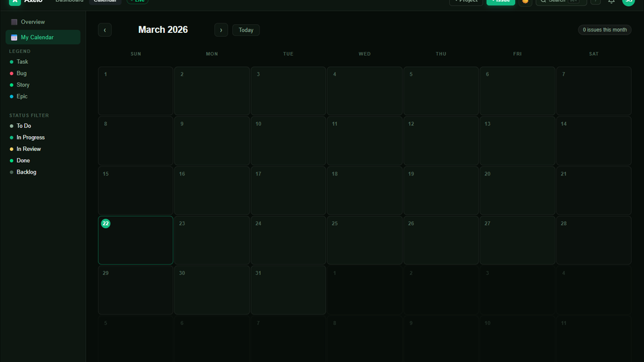Click the Overview icon in the sidebar

tap(14, 22)
